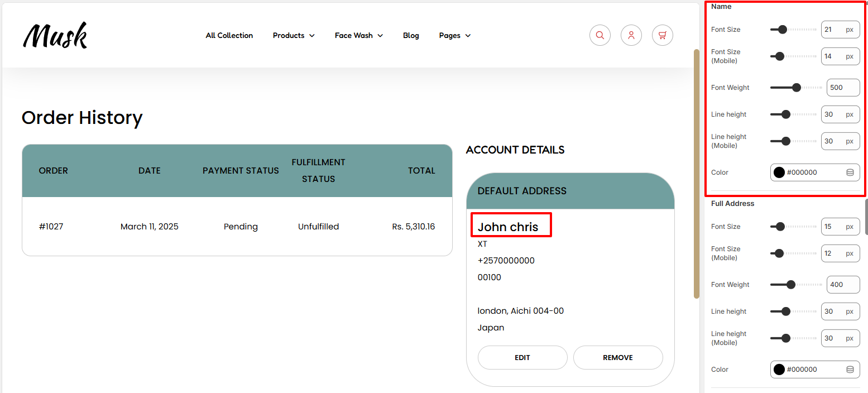Click database icon in Full Address Color field
Image resolution: width=868 pixels, height=393 pixels.
(850, 370)
